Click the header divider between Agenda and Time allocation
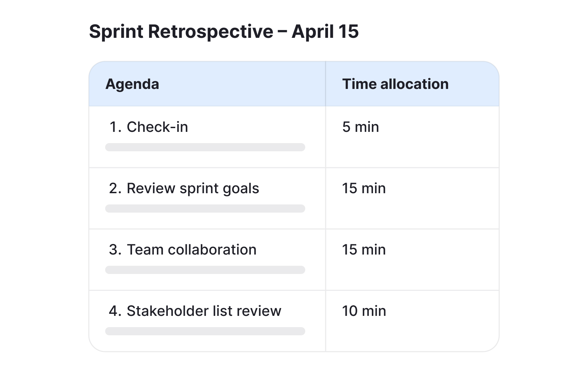The image size is (588, 368). tap(325, 84)
